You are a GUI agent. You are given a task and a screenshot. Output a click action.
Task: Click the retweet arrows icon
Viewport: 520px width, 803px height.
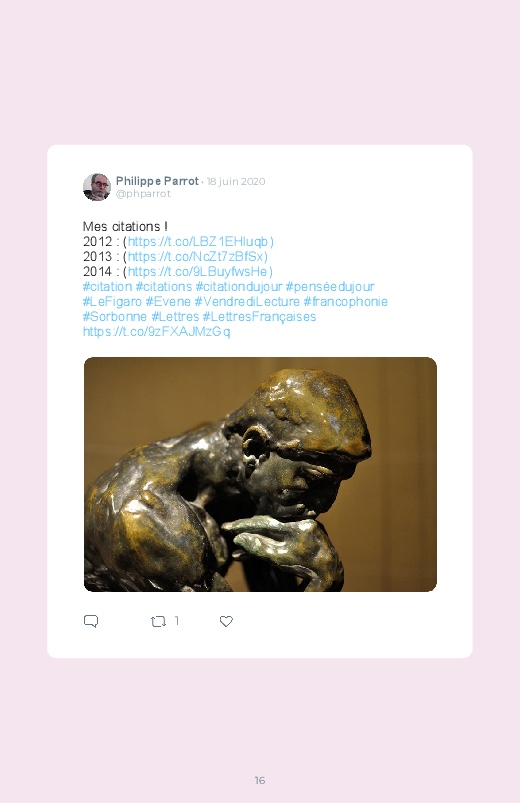158,621
